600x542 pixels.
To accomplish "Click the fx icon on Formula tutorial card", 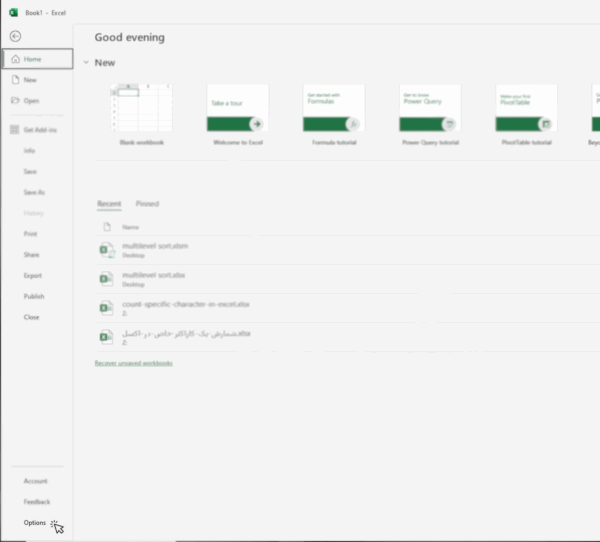I will click(353, 124).
